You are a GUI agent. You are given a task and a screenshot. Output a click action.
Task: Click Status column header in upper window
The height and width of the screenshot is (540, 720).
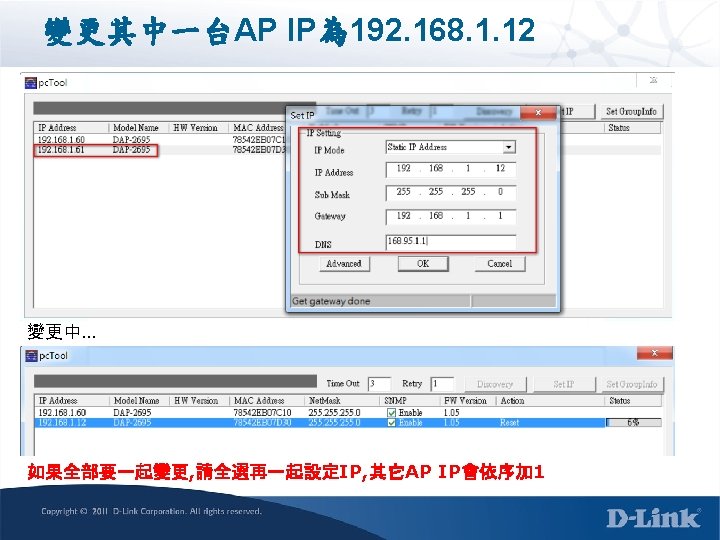point(632,128)
